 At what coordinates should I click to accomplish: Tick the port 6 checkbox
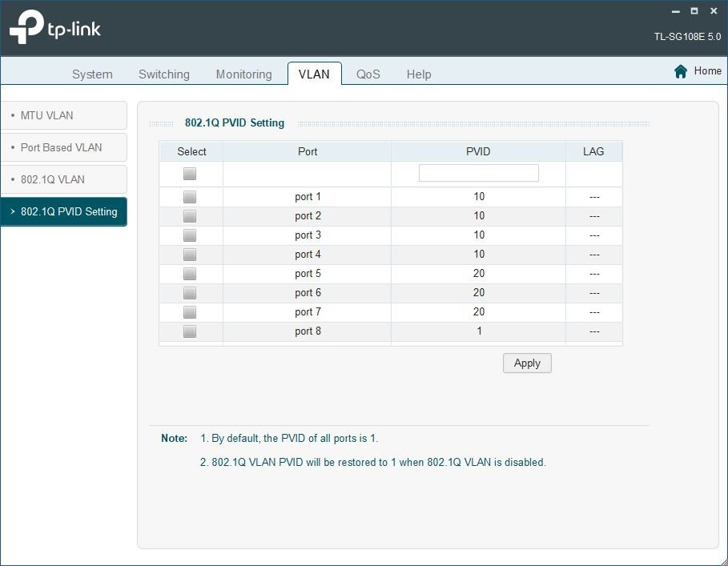[190, 293]
